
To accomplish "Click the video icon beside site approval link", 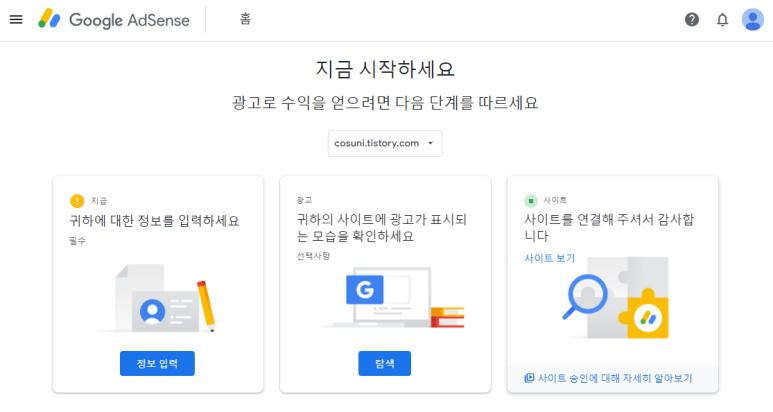I will tap(529, 378).
